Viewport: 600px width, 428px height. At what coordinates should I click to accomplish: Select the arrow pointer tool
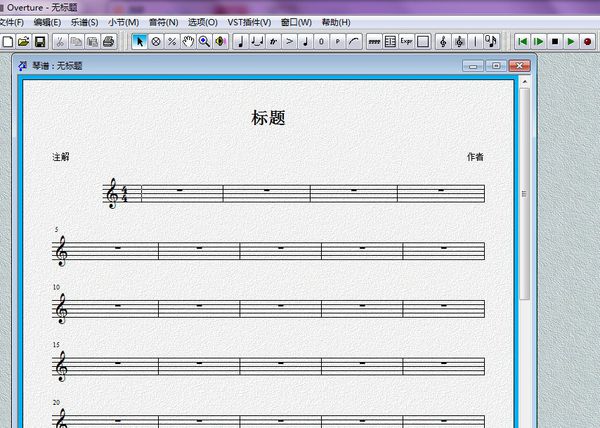[x=140, y=41]
